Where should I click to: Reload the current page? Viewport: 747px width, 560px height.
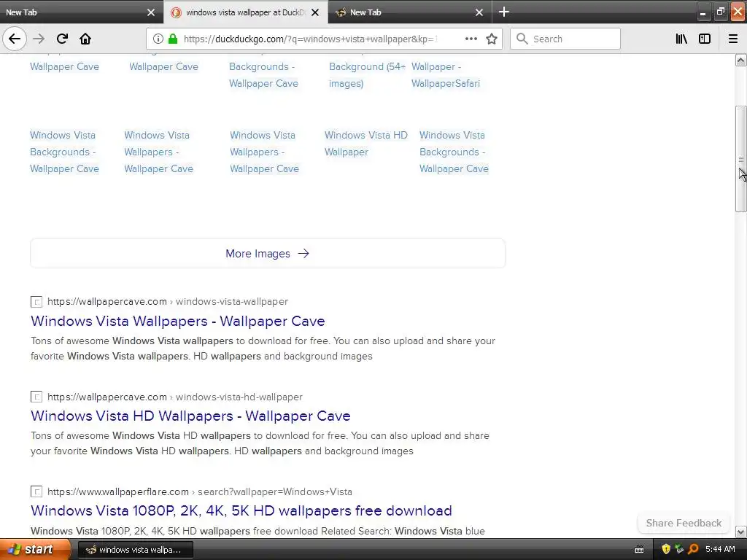click(x=62, y=39)
